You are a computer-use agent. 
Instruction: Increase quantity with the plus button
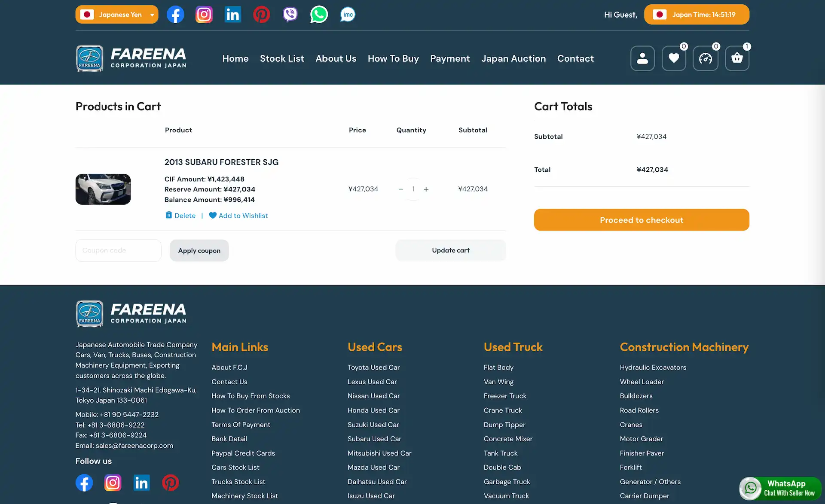426,189
